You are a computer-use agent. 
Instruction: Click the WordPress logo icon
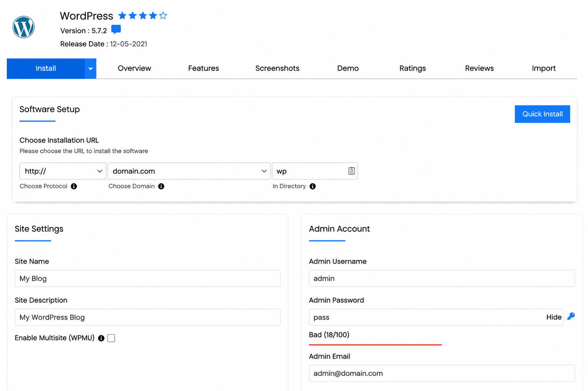[24, 27]
